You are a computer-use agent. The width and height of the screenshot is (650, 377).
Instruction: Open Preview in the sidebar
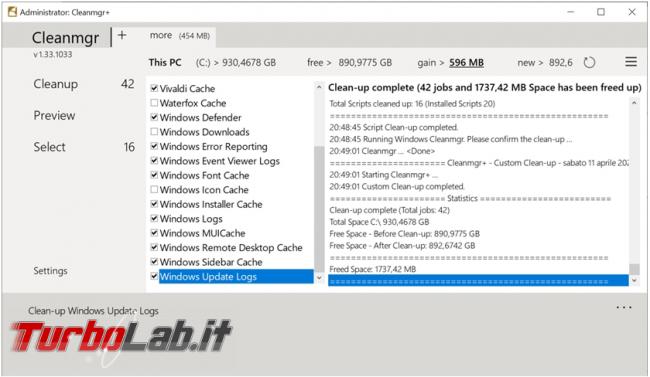pyautogui.click(x=54, y=115)
